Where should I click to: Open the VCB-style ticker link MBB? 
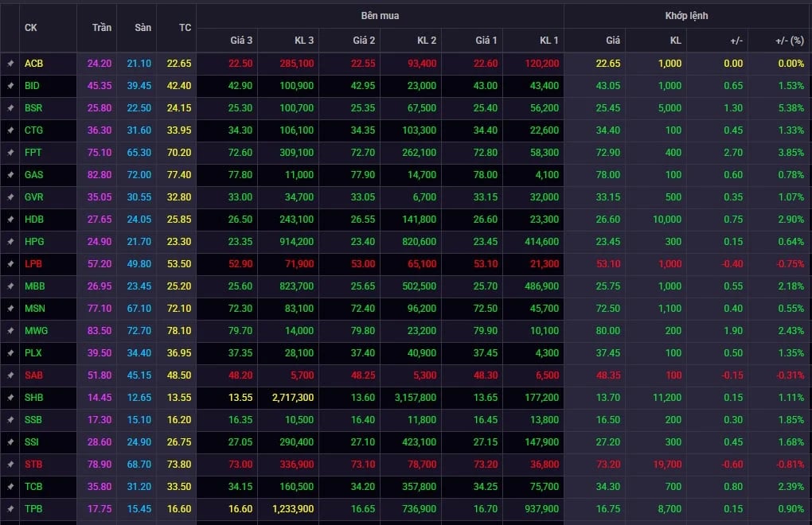coord(35,286)
